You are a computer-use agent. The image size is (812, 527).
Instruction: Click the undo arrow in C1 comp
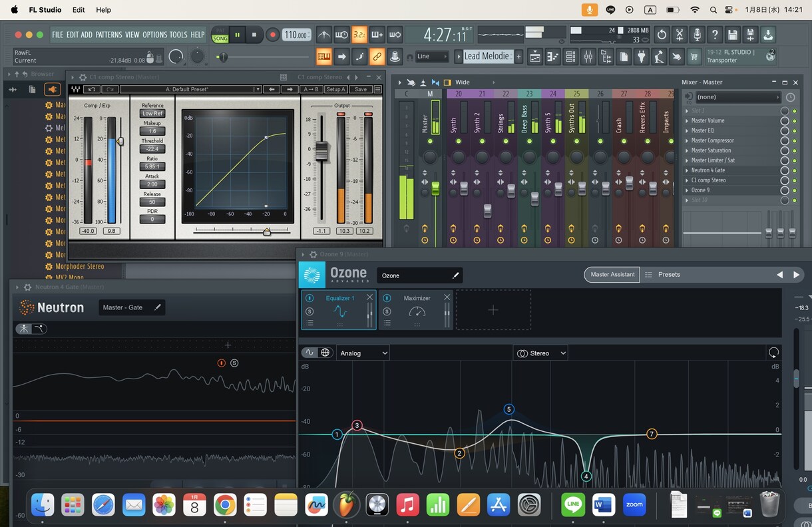tap(92, 89)
